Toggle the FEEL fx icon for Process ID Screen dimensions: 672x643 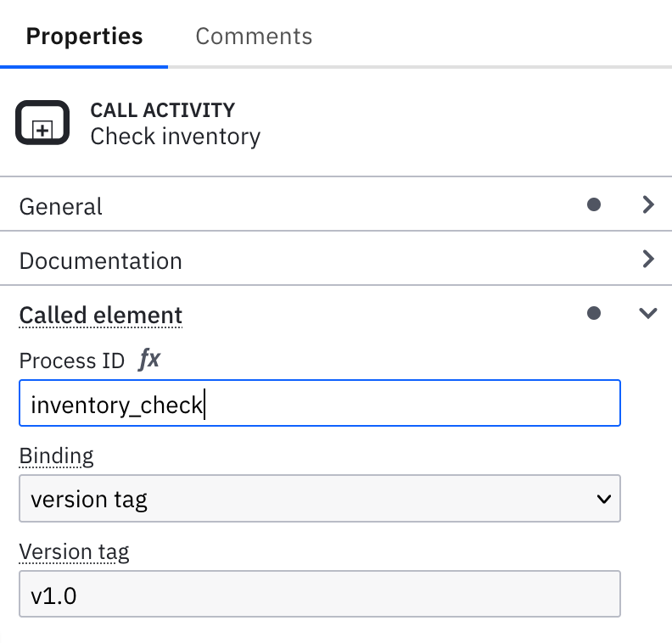[x=149, y=361]
